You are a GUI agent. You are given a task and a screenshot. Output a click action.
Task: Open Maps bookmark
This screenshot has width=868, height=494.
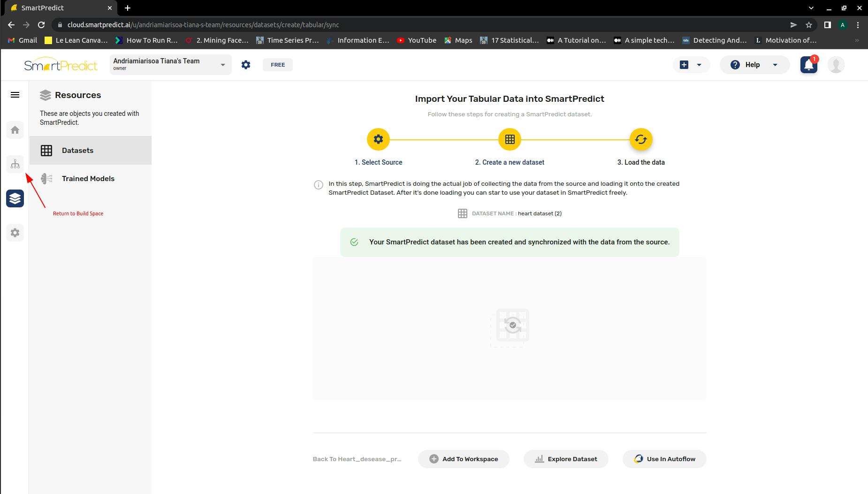pyautogui.click(x=458, y=40)
